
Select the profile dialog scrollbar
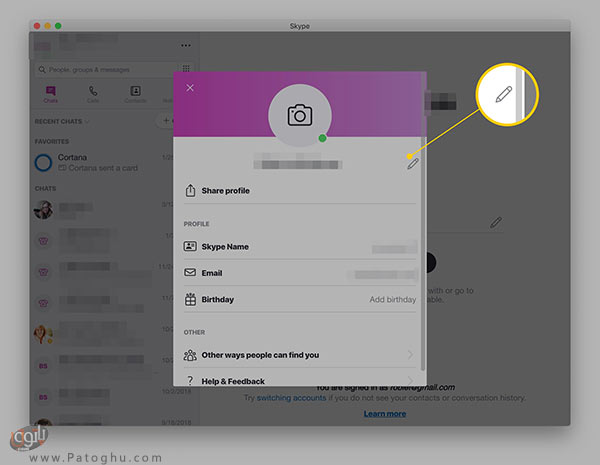point(423,222)
